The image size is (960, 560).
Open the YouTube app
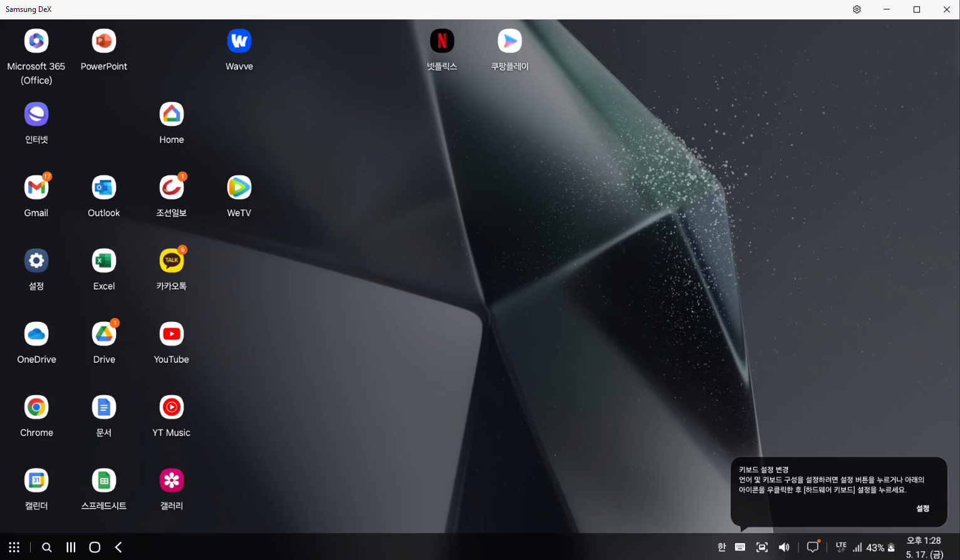point(172,334)
